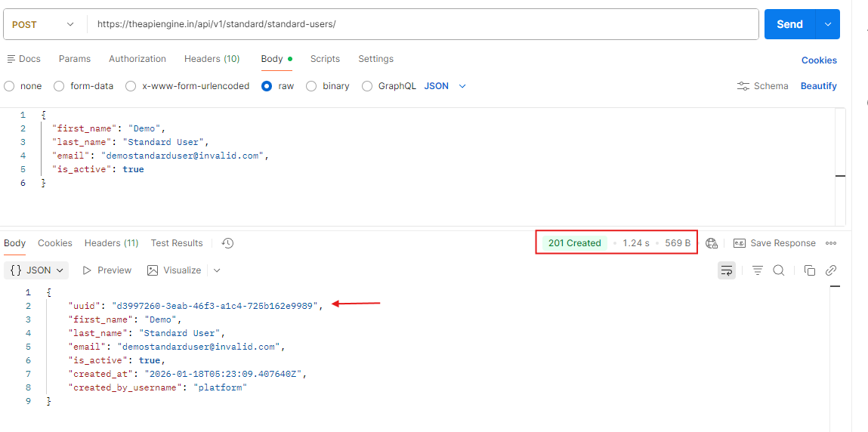
Task: Open the Send button dropdown arrow
Action: [x=829, y=24]
